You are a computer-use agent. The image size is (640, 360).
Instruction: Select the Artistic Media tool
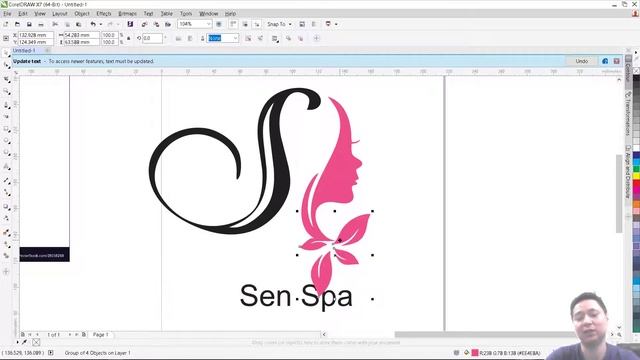pyautogui.click(x=6, y=117)
